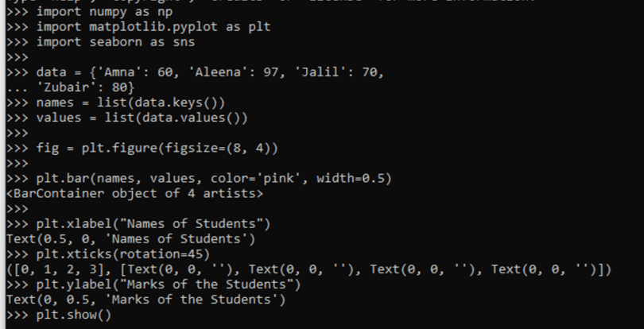
Task: Click the plt.xlabel command line
Action: click(x=153, y=223)
